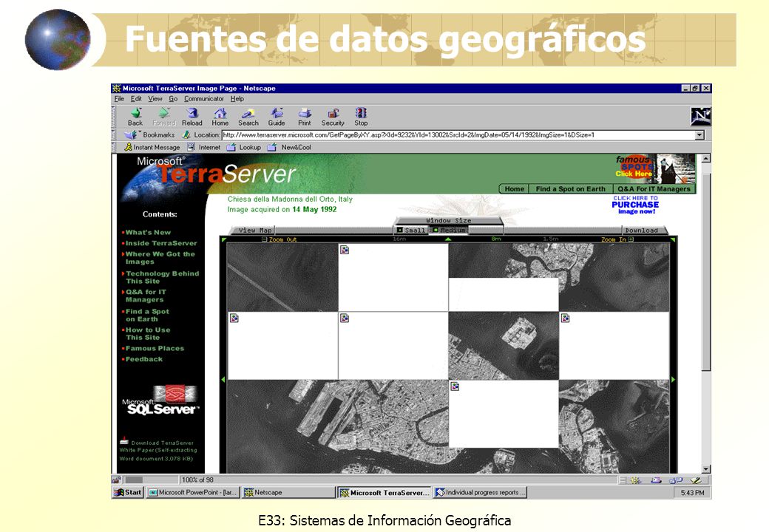The image size is (769, 532).
Task: Expand the Location URL dropdown arrow
Action: coord(699,134)
